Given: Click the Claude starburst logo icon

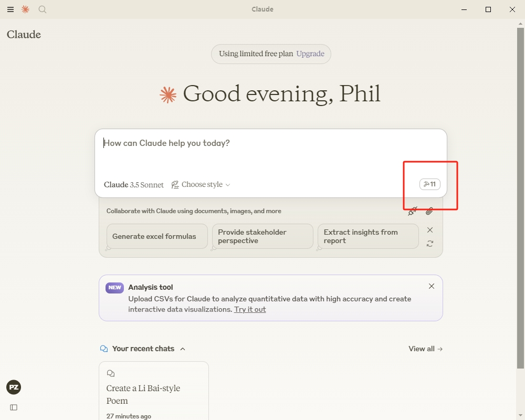Looking at the screenshot, I should pyautogui.click(x=25, y=9).
